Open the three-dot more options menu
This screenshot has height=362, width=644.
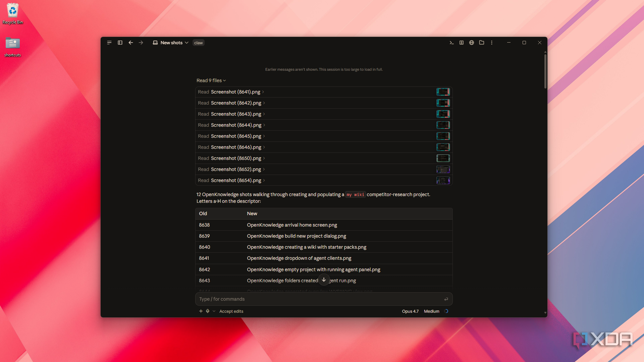pyautogui.click(x=492, y=43)
